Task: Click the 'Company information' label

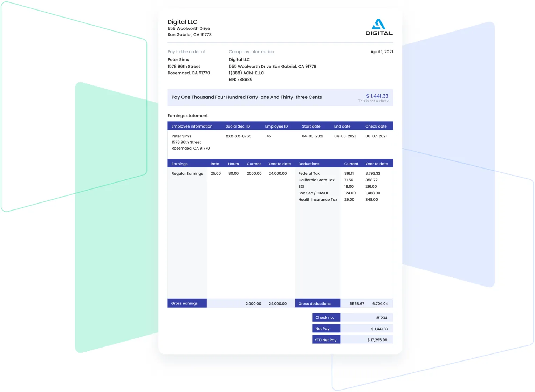Action: tap(251, 51)
